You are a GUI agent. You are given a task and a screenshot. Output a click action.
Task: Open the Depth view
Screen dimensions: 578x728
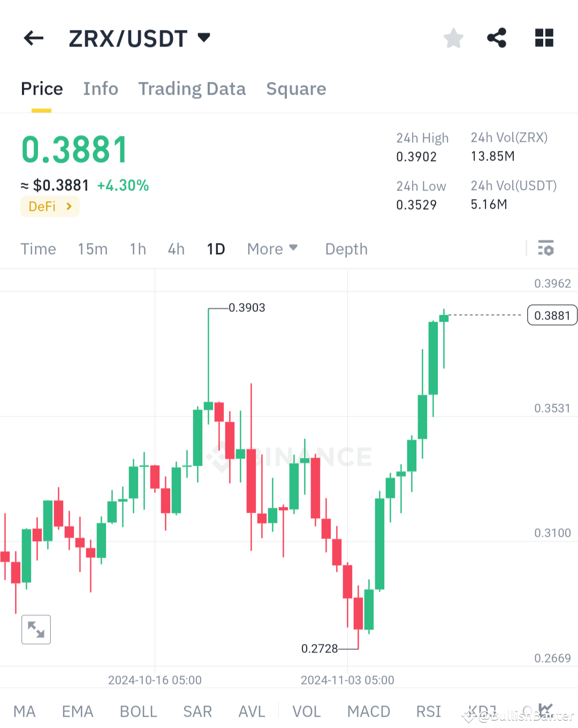[x=346, y=248]
